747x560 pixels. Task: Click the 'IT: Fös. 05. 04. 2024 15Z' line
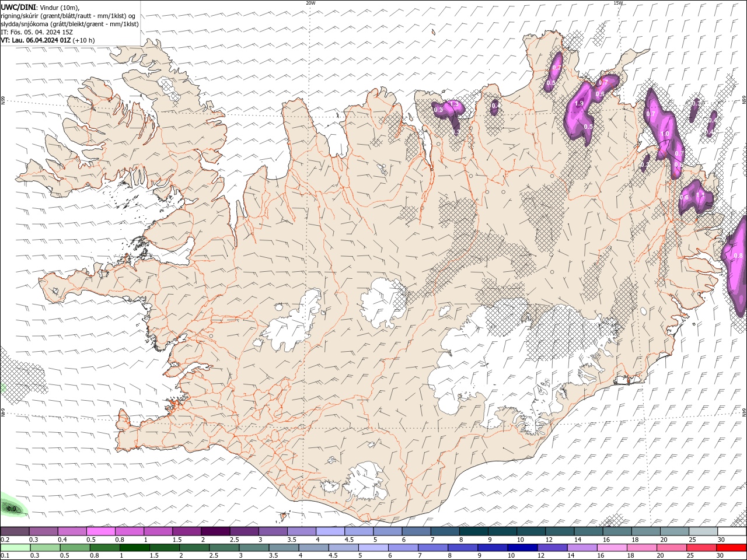37,32
